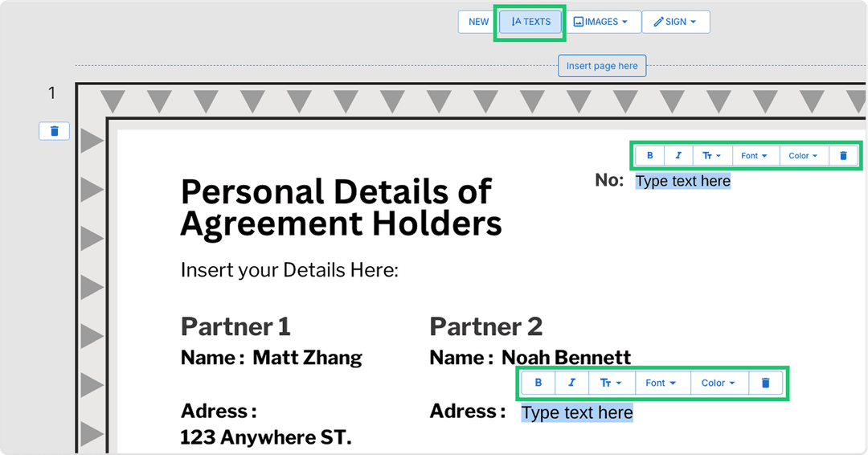This screenshot has width=868, height=455.
Task: Toggle Bold in Adress text toolbar
Action: click(x=538, y=383)
